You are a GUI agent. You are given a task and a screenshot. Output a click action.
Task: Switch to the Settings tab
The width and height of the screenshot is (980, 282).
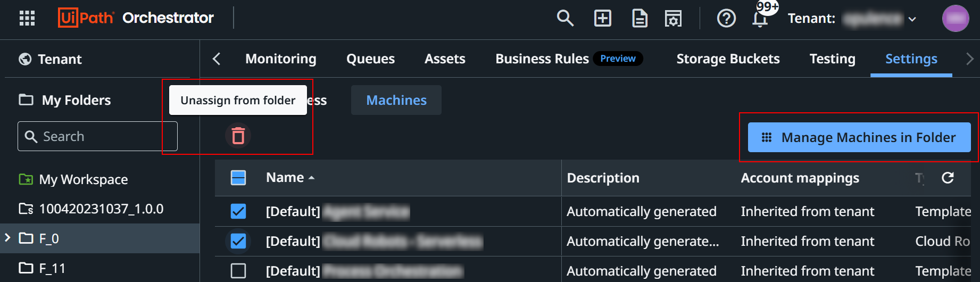pyautogui.click(x=911, y=59)
